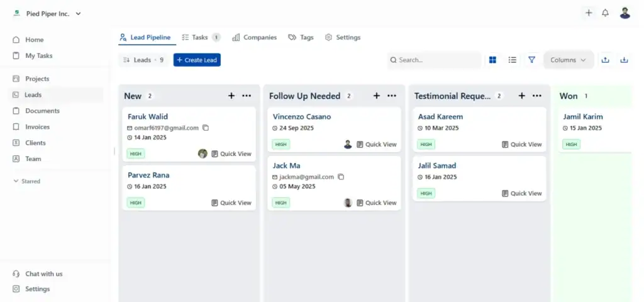Click HIGH tag on Parvez Rana card
Image resolution: width=644 pixels, height=302 pixels.
(136, 203)
